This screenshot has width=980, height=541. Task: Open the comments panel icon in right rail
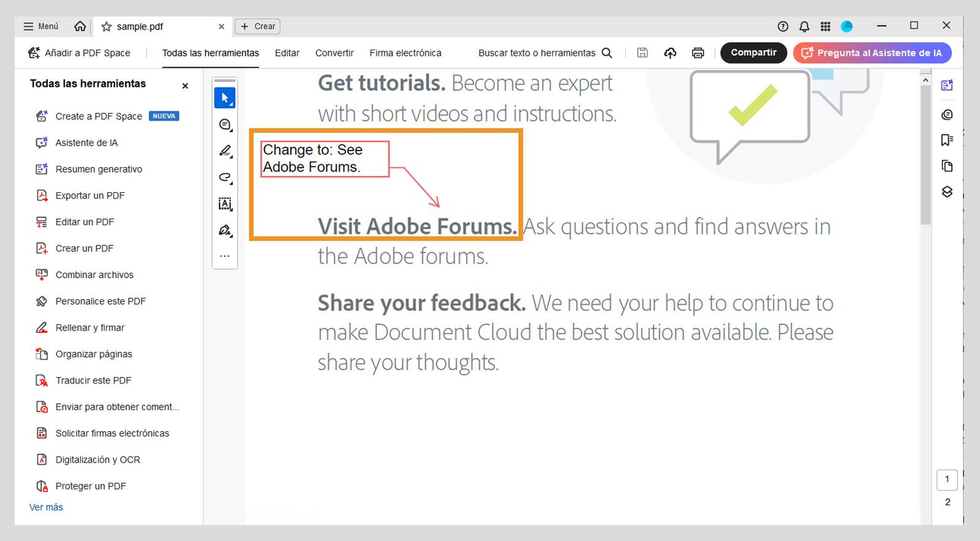947,114
